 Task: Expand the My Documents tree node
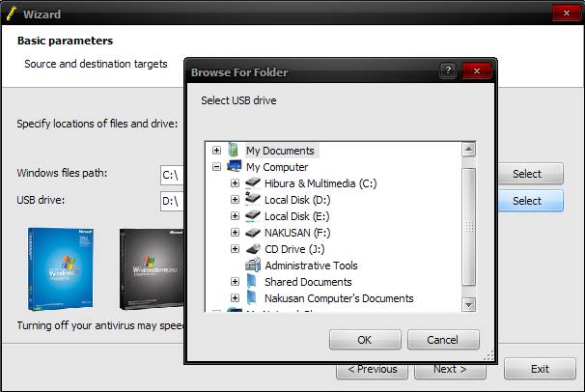(216, 151)
